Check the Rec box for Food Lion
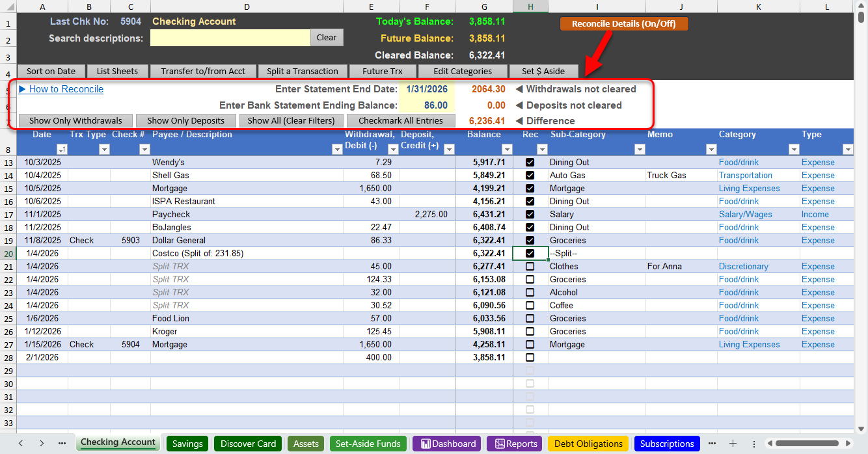This screenshot has height=454, width=868. point(529,318)
